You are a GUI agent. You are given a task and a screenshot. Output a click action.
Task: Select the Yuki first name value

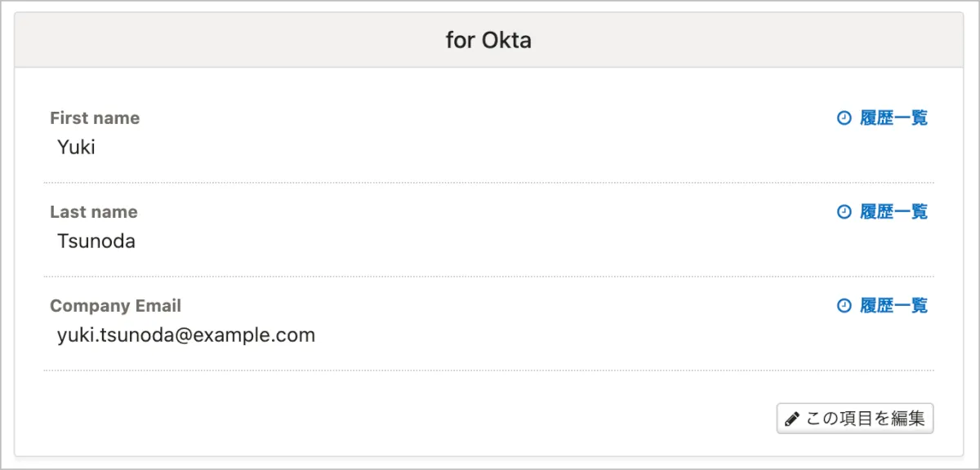pyautogui.click(x=76, y=148)
